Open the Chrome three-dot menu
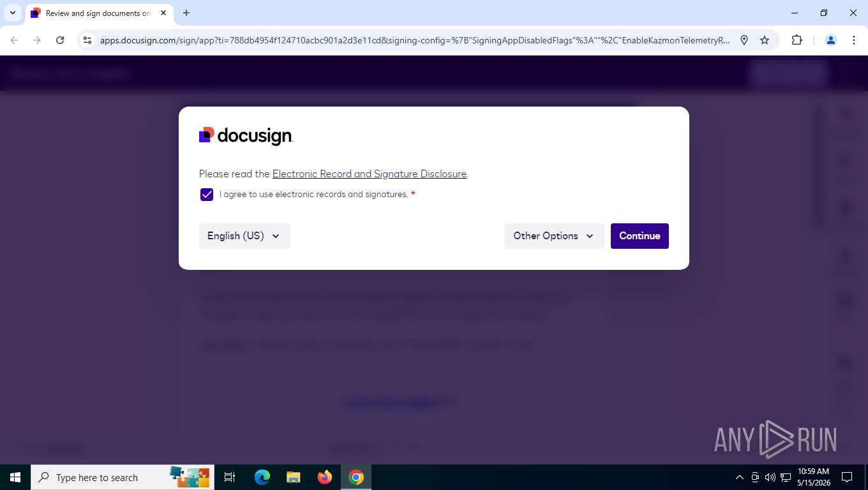 [x=854, y=40]
